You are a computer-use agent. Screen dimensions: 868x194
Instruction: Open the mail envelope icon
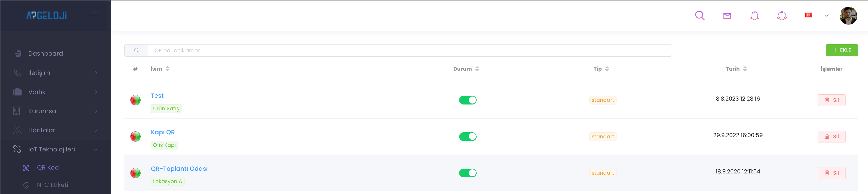tap(727, 16)
